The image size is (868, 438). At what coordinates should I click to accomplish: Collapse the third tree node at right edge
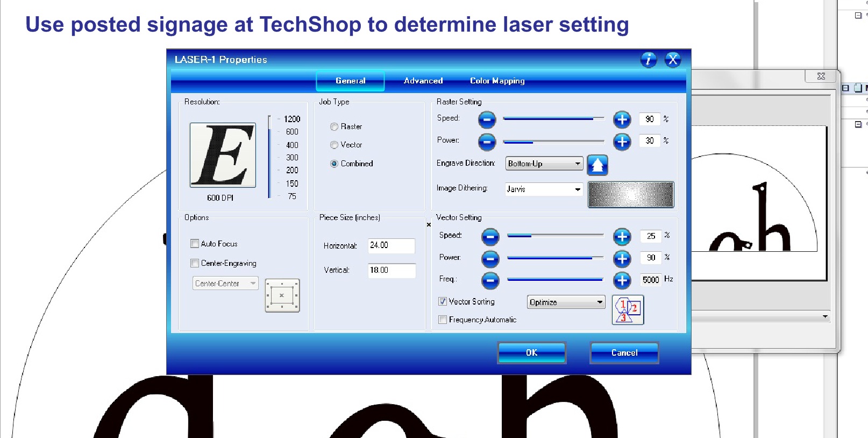click(858, 124)
